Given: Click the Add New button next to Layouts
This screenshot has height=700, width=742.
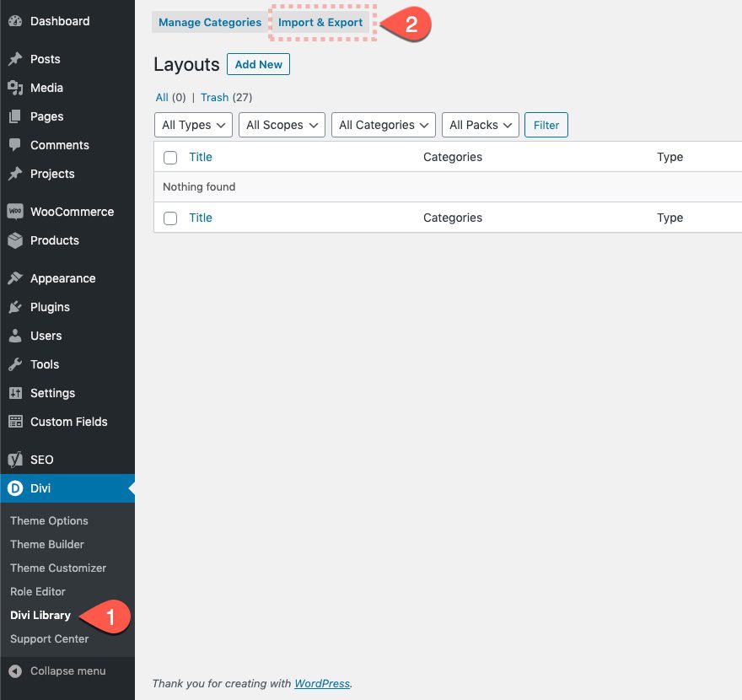Looking at the screenshot, I should pyautogui.click(x=258, y=64).
